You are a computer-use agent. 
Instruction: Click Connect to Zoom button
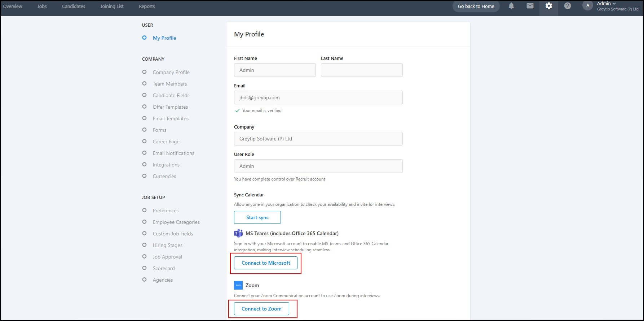pyautogui.click(x=261, y=309)
